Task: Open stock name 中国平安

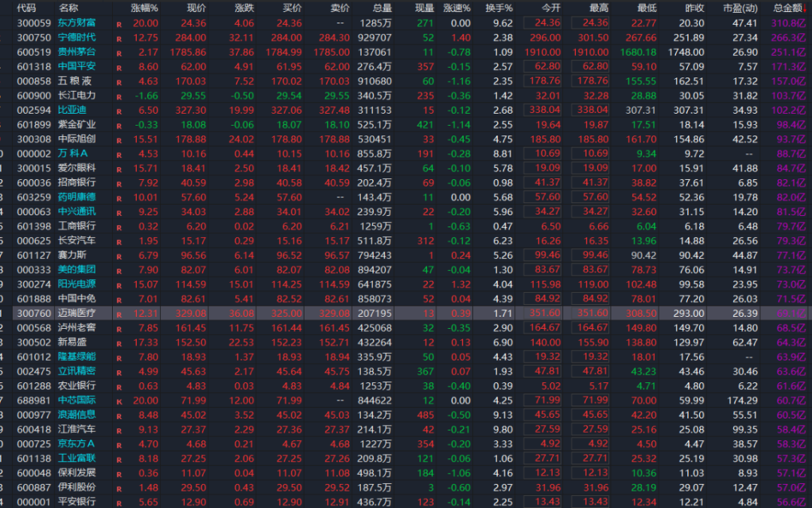Action: click(77, 66)
